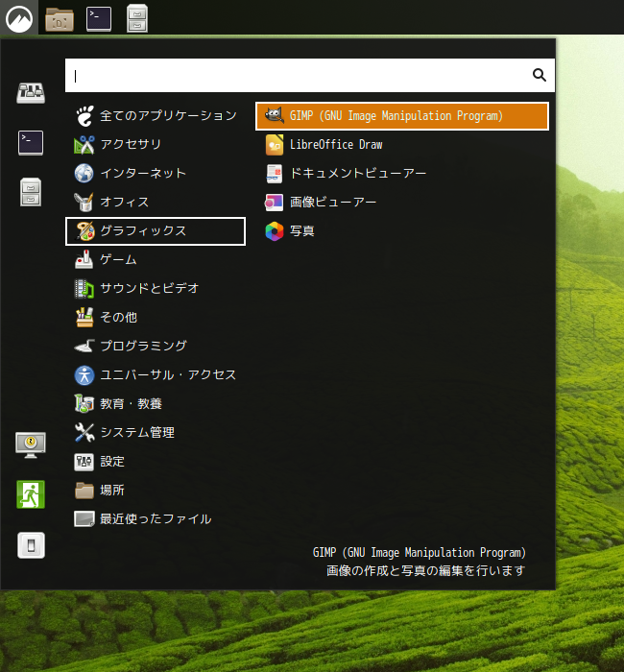Viewport: 624px width, 672px height.
Task: Launch LibreOffice Draw
Action: pos(402,144)
